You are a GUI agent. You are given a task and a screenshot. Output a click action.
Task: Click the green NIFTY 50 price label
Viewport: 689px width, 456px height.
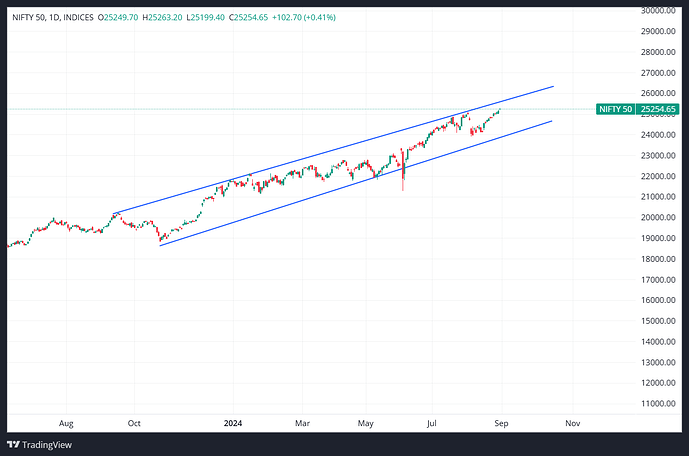[x=615, y=109]
